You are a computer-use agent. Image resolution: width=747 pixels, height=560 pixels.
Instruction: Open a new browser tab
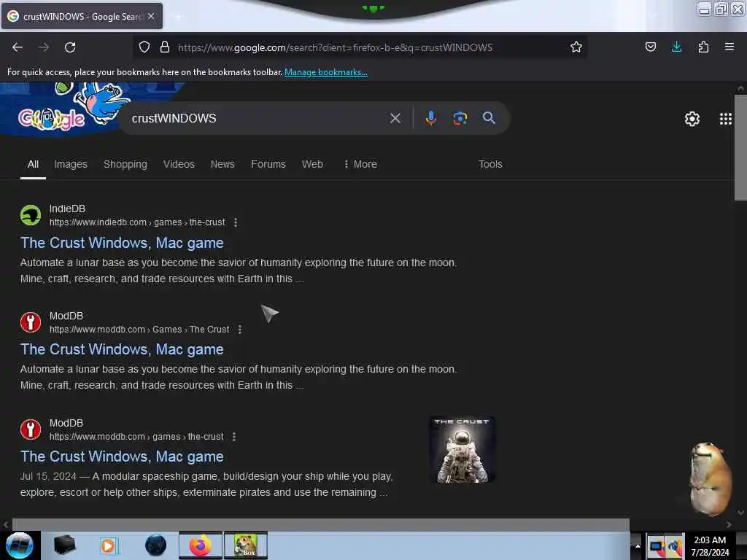(x=178, y=17)
